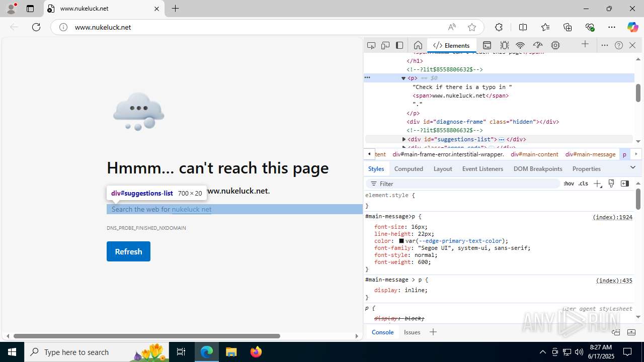Open browser Extensions puzzle icon
Screen dimensions: 644x362
[x=499, y=27]
